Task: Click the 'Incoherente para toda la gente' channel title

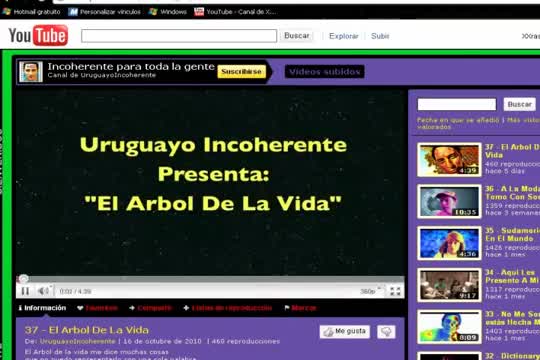Action: [x=131, y=66]
